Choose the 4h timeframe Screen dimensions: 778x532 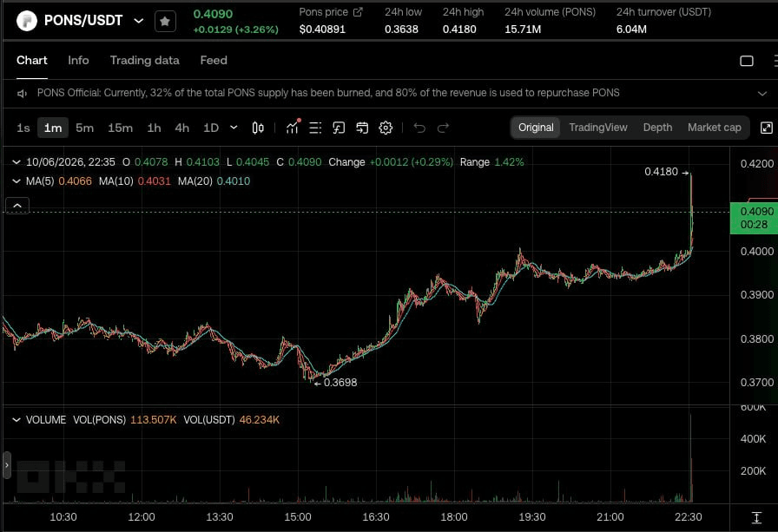(x=181, y=128)
